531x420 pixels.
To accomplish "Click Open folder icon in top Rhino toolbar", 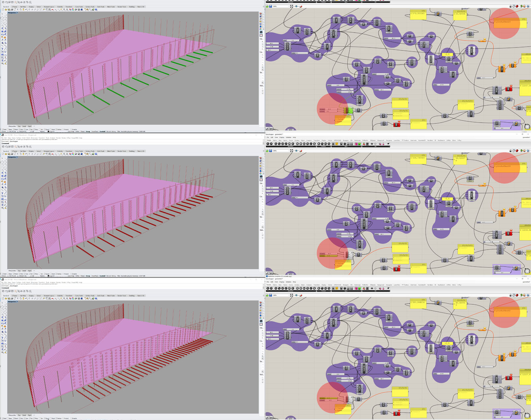I will point(6,10).
